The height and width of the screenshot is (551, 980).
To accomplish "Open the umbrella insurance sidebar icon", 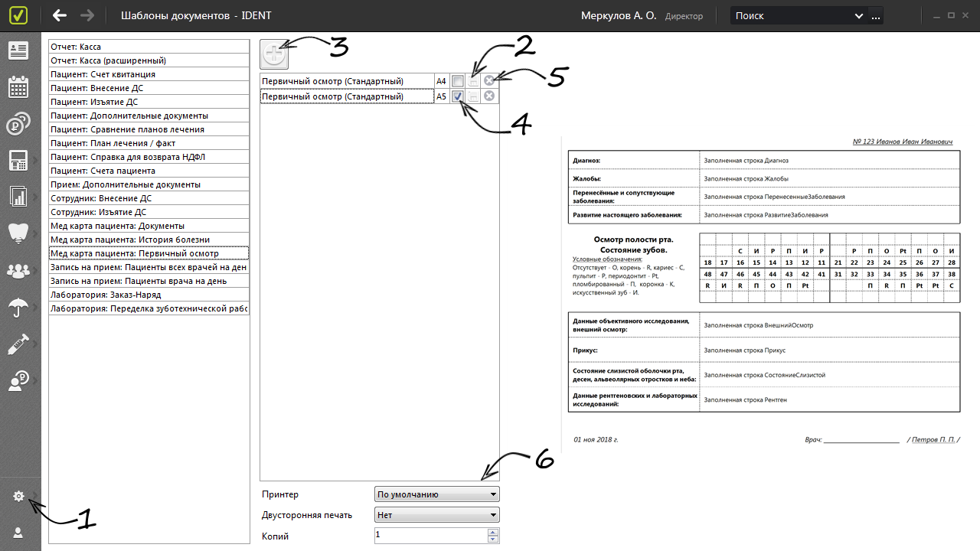I will pos(18,308).
